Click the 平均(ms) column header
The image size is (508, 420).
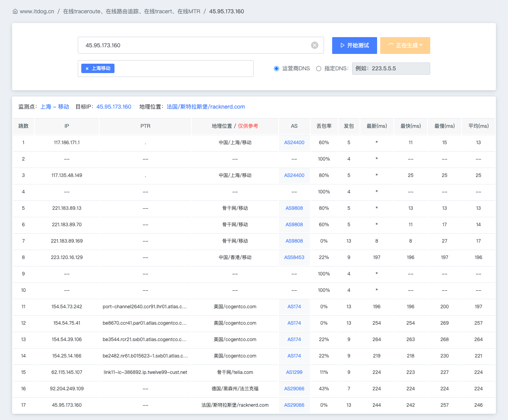(478, 126)
